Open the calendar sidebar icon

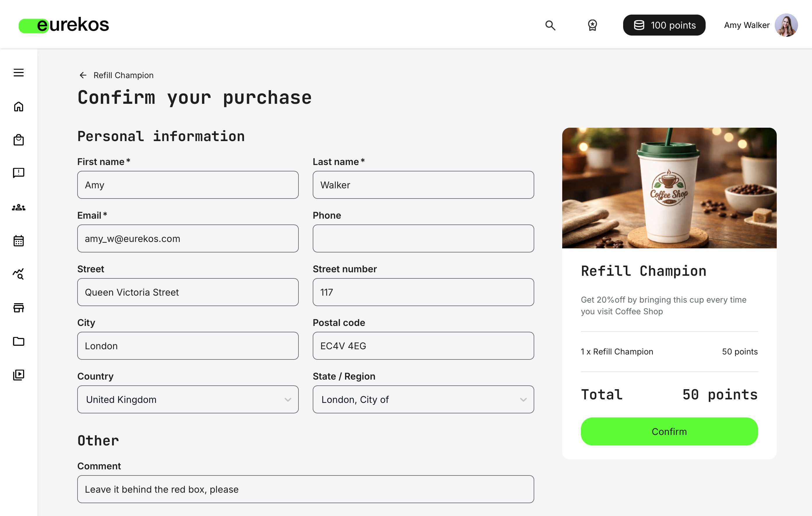19,241
